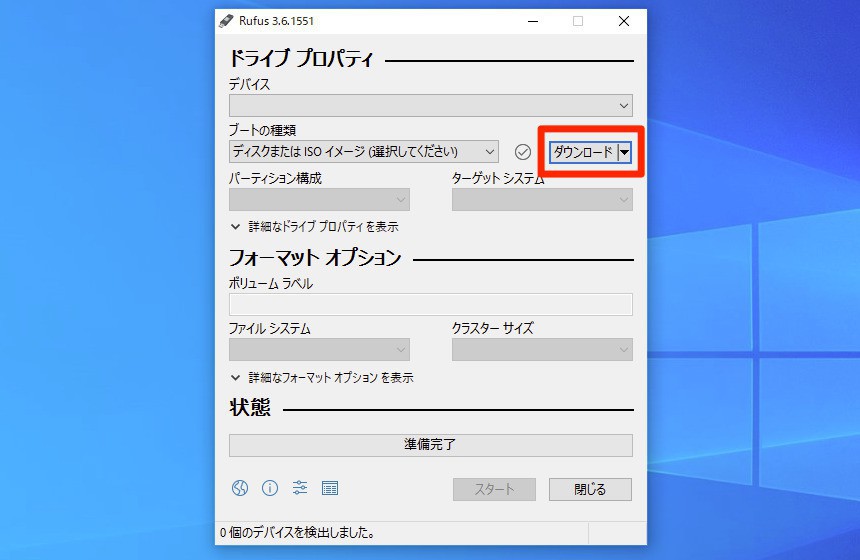The image size is (860, 560).
Task: Click the ダウンロード button
Action: coord(584,152)
